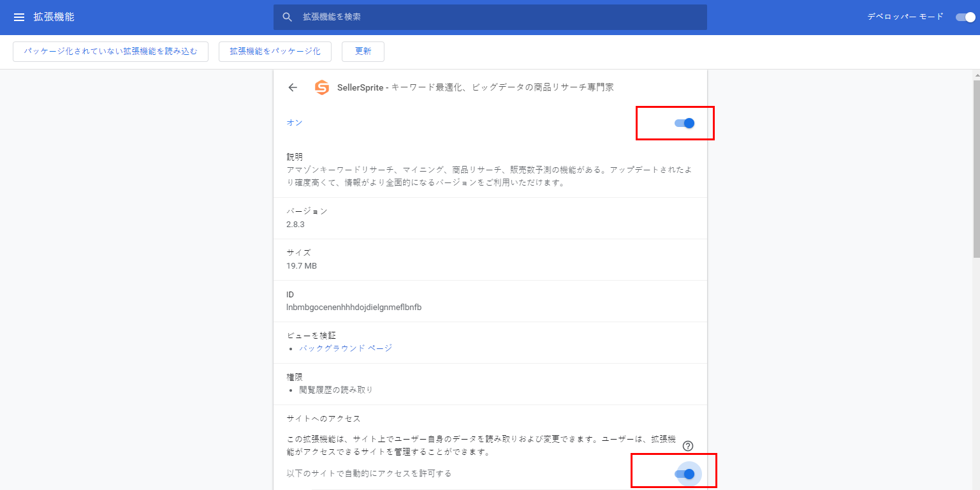Click the オン status label

tap(295, 122)
